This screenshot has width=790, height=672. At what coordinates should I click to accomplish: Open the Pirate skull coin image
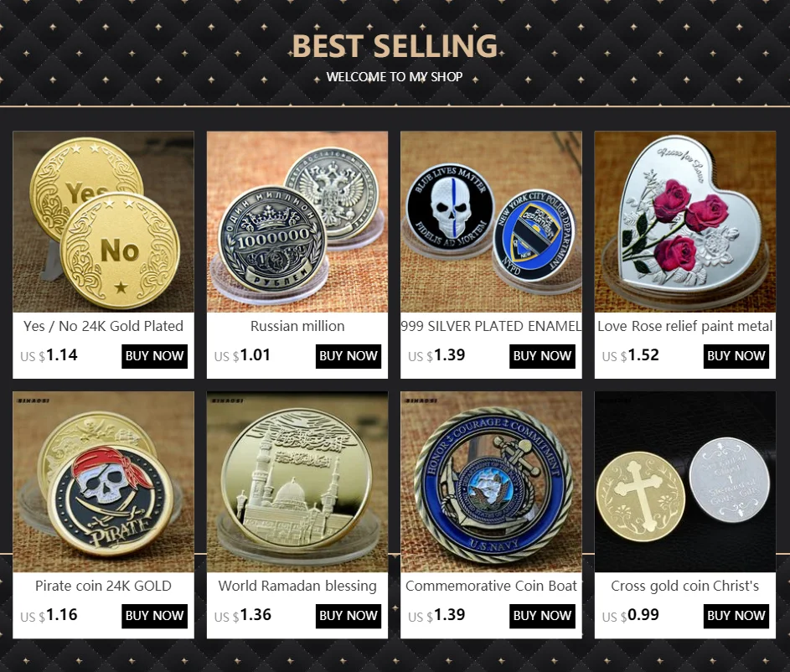[103, 482]
